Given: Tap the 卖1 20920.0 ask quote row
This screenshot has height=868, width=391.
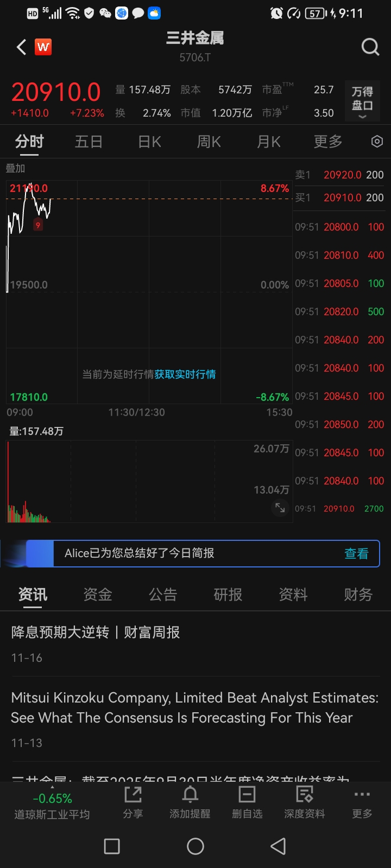Looking at the screenshot, I should pos(339,175).
